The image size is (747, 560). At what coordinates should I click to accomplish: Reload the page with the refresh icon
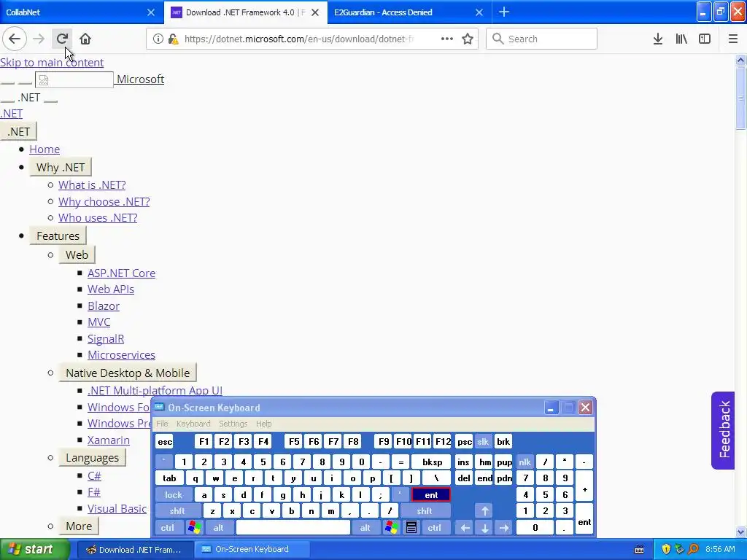(62, 39)
